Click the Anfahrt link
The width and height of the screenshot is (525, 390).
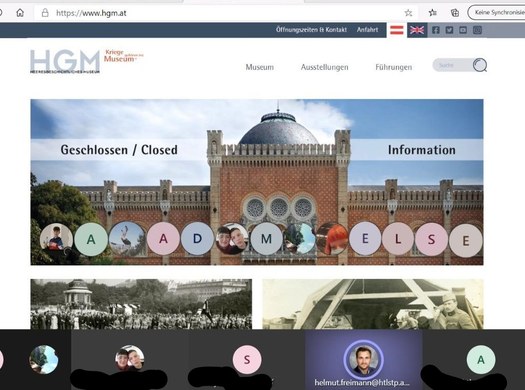367,30
